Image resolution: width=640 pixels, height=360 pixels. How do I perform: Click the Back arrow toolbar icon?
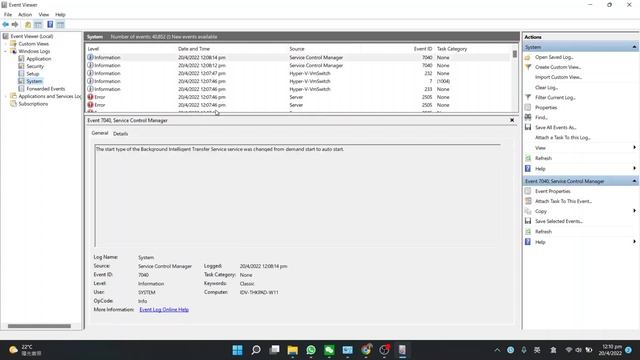click(6, 24)
